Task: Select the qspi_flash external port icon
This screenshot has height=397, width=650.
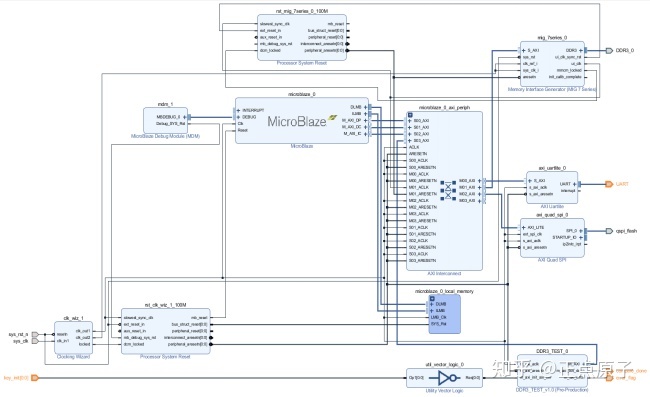Action: pos(609,231)
